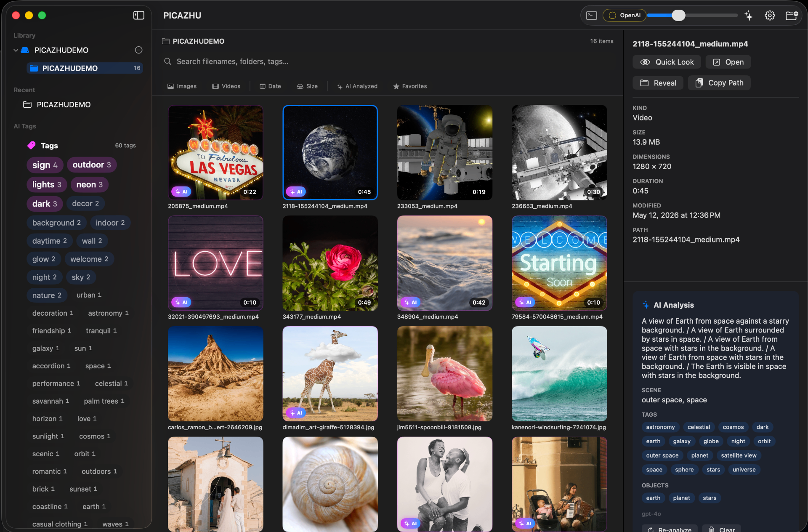Filter by the sign tag
This screenshot has width=808, height=532.
[45, 165]
